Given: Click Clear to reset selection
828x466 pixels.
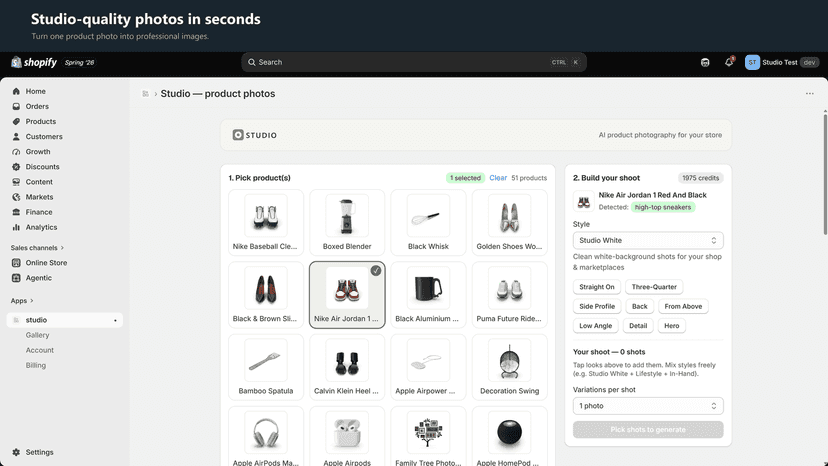Looking at the screenshot, I should 498,178.
